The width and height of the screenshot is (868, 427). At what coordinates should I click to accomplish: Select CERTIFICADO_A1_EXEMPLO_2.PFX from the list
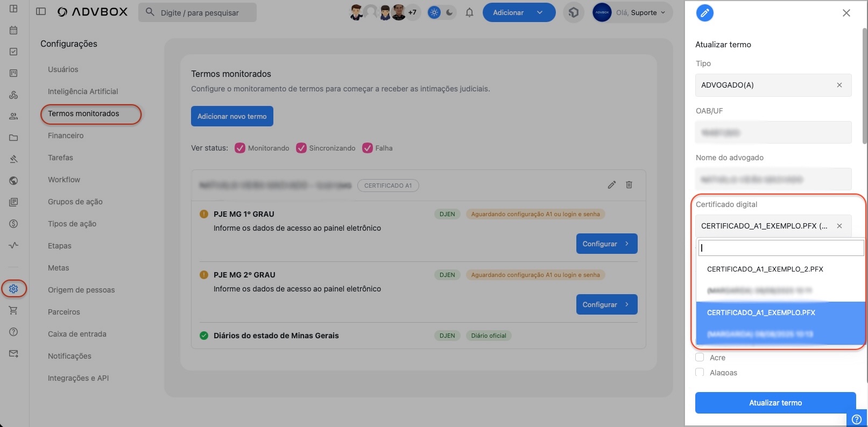click(x=765, y=269)
